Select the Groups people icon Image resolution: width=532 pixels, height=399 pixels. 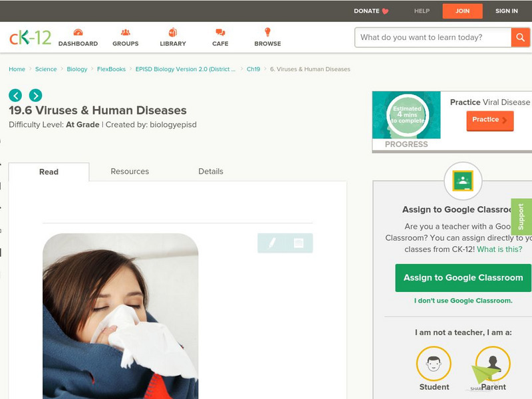click(126, 32)
